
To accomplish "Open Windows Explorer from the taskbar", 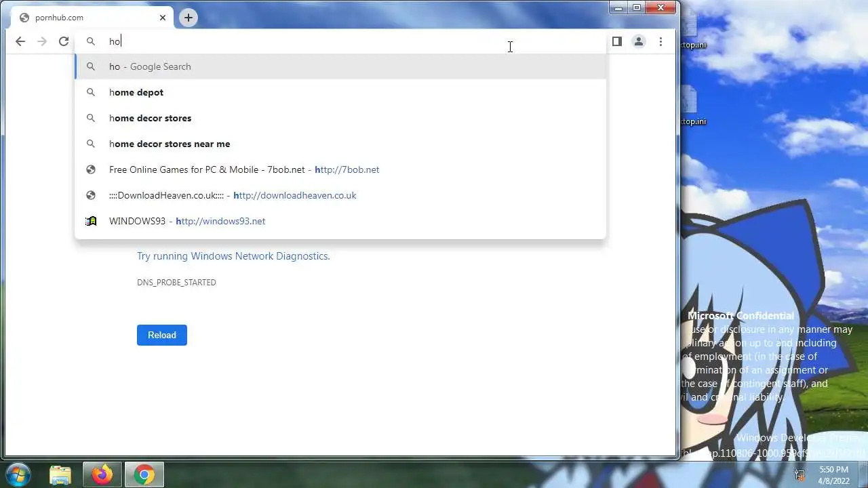I will coord(60,475).
